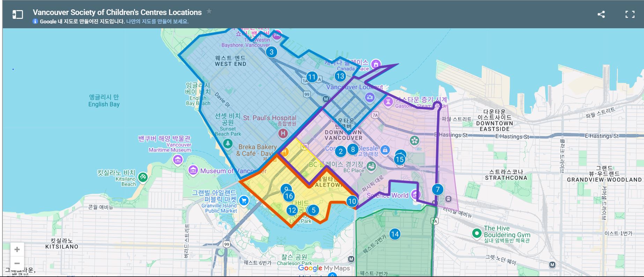This screenshot has width=644, height=277.
Task: Click the Museum of Vancouver icon
Action: pos(193,171)
